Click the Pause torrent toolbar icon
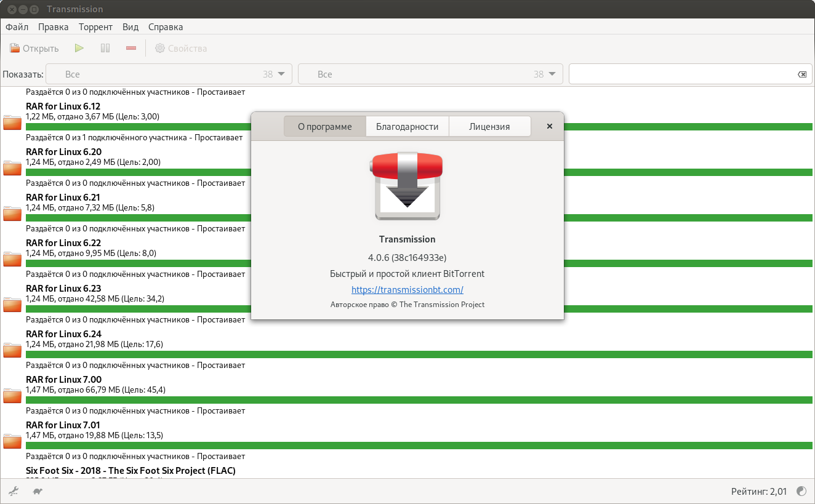The width and height of the screenshot is (815, 504). (105, 48)
